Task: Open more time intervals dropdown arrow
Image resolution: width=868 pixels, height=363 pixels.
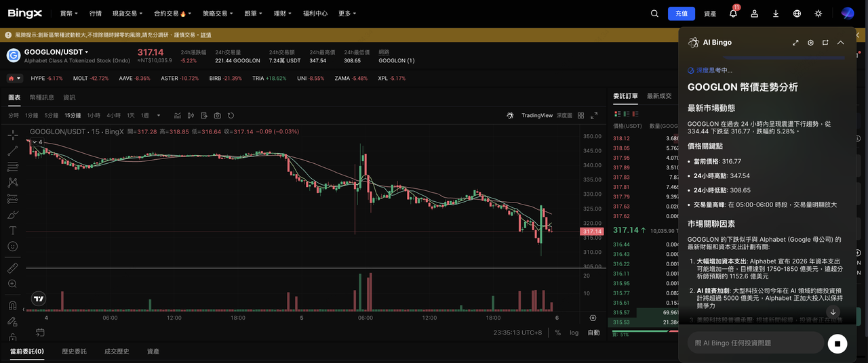Action: [x=159, y=116]
